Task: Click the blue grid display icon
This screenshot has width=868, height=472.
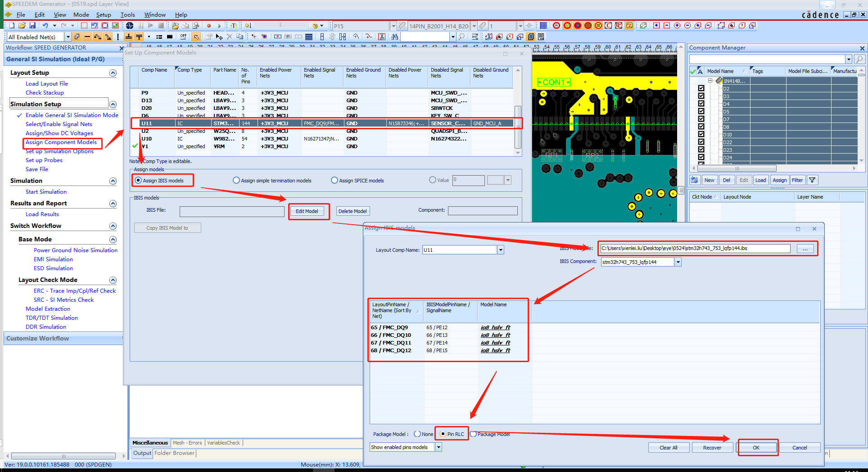Action: [x=543, y=26]
